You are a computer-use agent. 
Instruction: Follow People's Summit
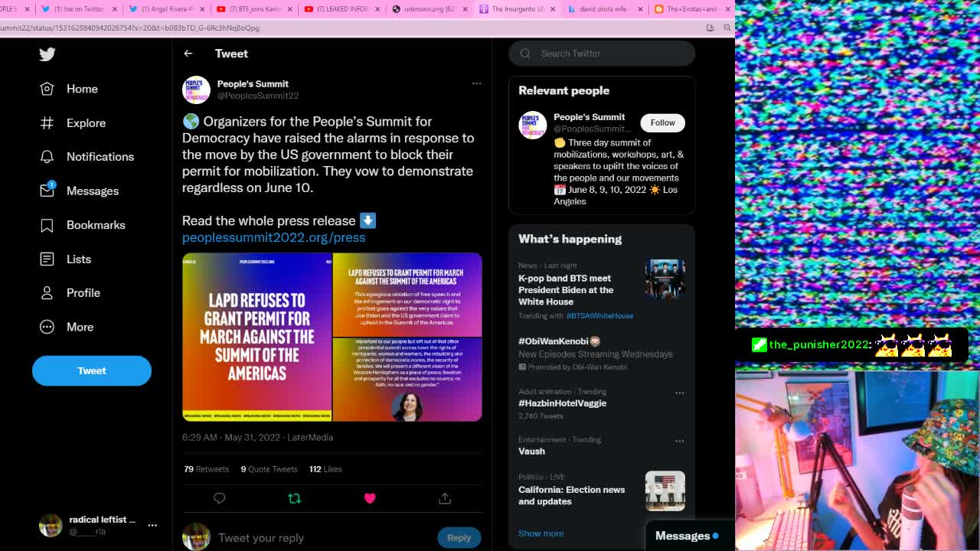663,122
